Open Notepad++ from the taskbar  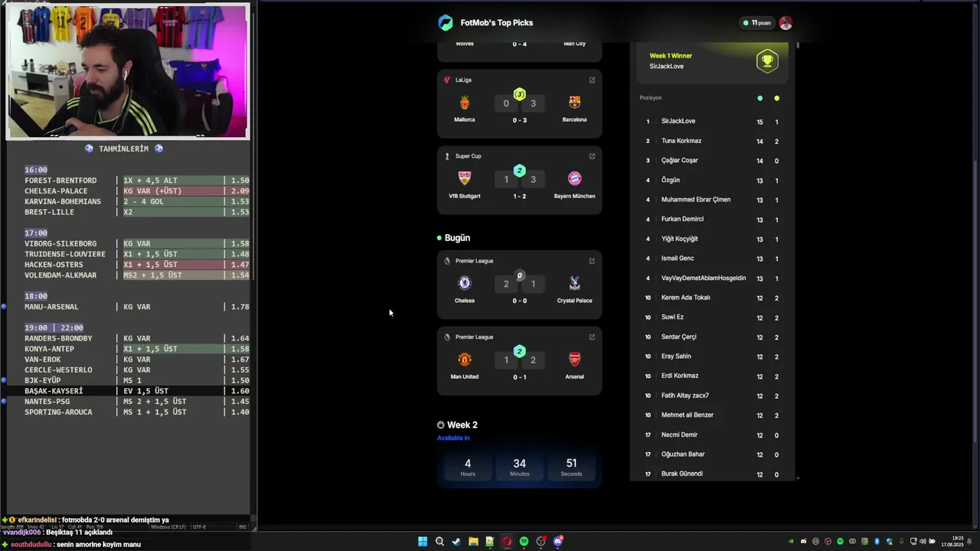[x=490, y=541]
